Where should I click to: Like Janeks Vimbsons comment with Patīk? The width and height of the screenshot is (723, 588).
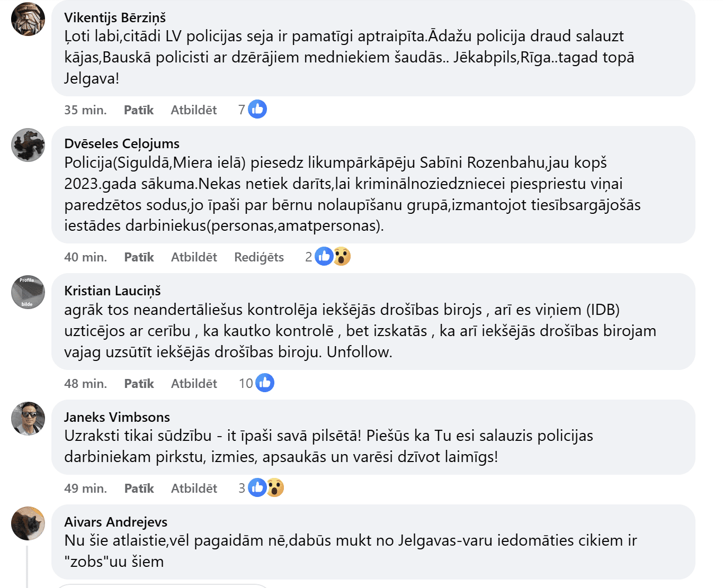[x=139, y=488]
